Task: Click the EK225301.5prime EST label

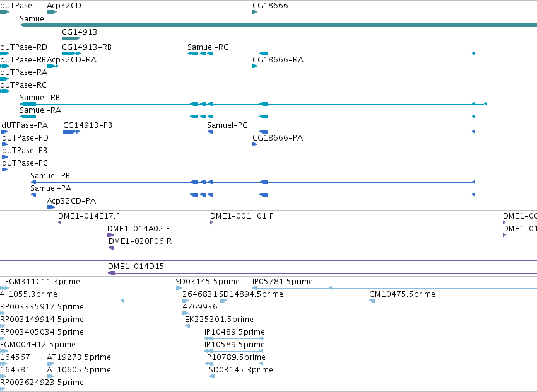Action: [219, 320]
